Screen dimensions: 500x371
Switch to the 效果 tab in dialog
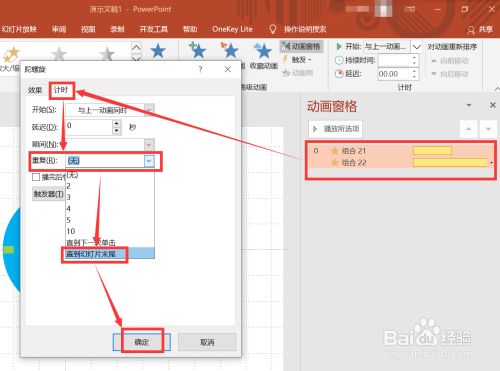(35, 90)
